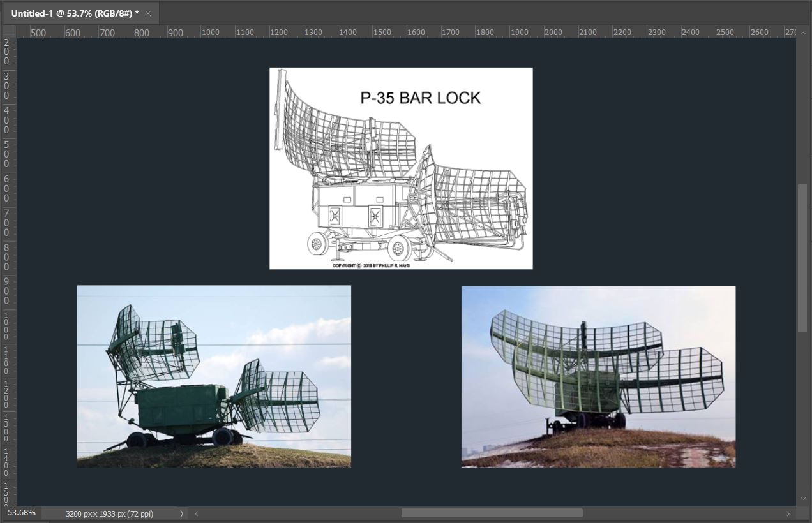This screenshot has width=812, height=523.
Task: Click the zoom percentage field showing 53.68%
Action: click(x=22, y=513)
